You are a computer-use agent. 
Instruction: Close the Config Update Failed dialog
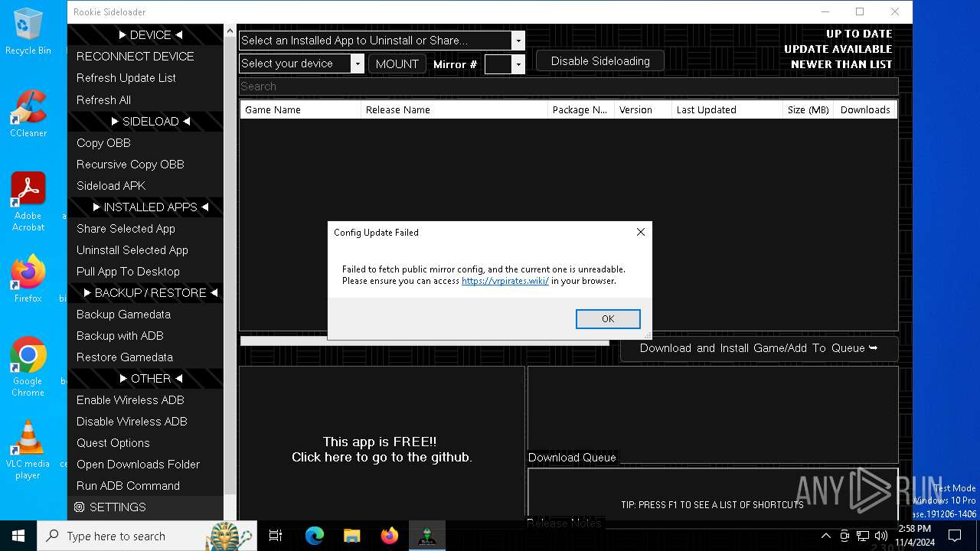coord(641,232)
